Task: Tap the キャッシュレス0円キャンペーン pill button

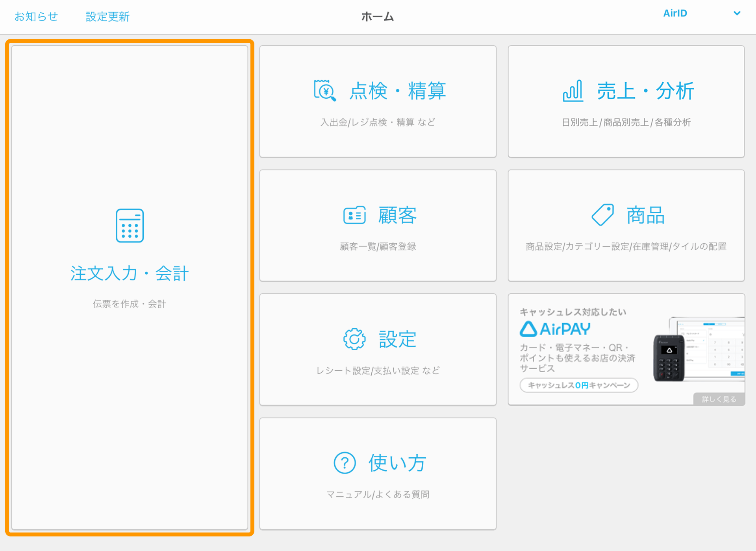Action: point(579,385)
